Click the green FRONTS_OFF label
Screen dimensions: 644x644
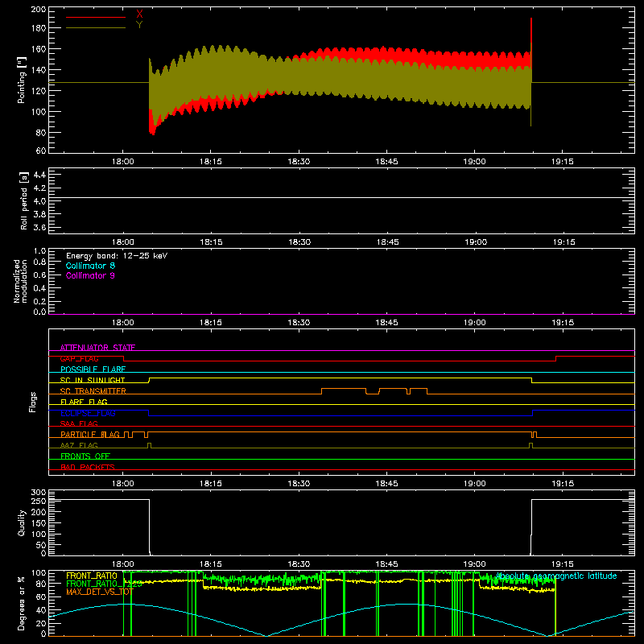tap(85, 456)
